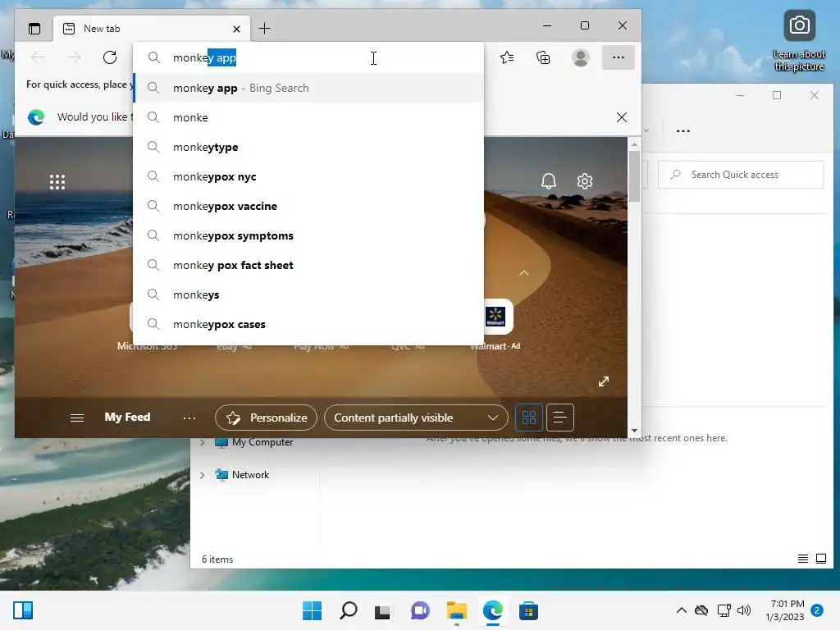
Task: Open notifications bell on new tab page
Action: click(x=549, y=181)
